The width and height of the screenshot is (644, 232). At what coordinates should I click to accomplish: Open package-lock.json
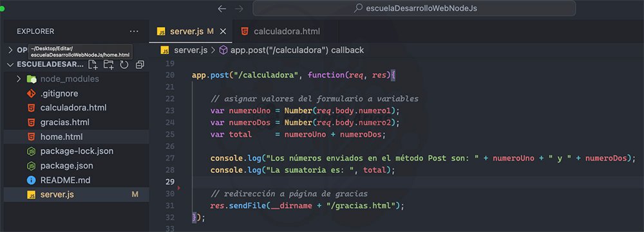pos(77,151)
